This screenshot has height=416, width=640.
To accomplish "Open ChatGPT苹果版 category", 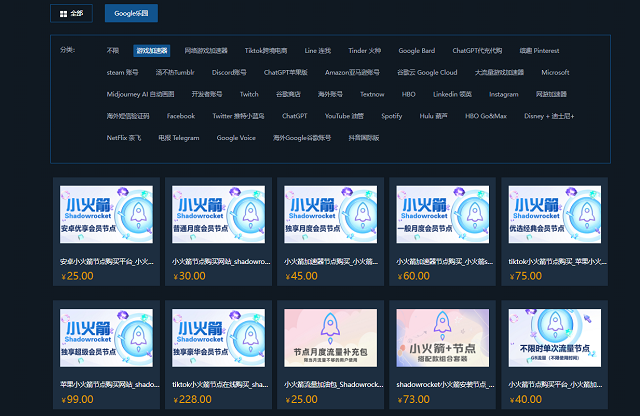I will [x=285, y=72].
